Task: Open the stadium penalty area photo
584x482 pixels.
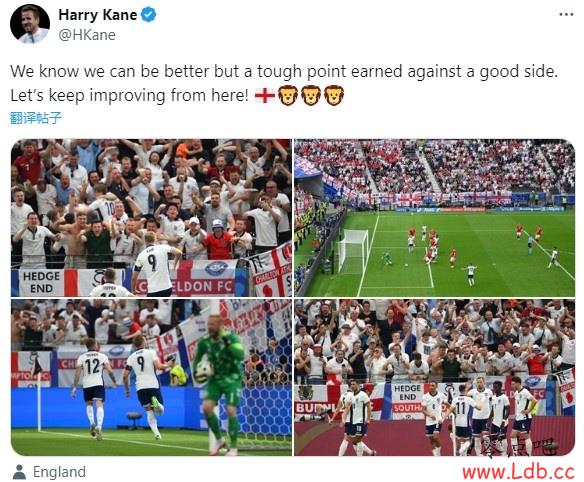Action: point(435,218)
